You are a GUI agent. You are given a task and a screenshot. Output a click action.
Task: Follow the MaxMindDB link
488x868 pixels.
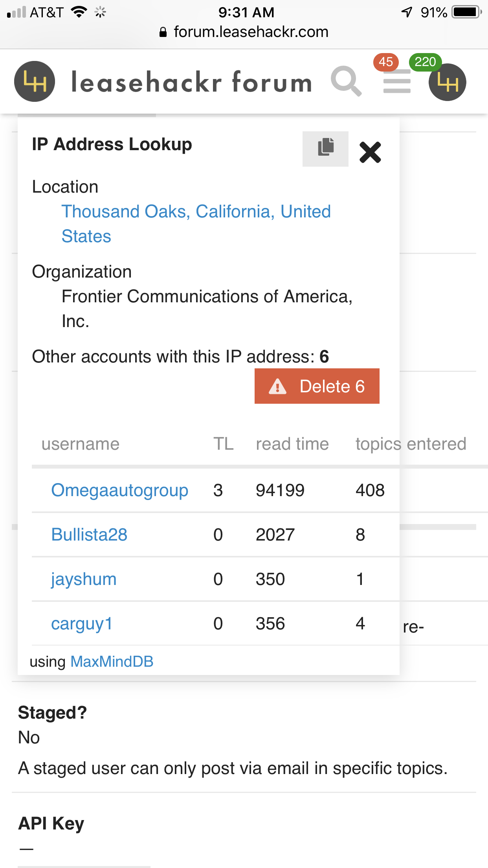112,662
